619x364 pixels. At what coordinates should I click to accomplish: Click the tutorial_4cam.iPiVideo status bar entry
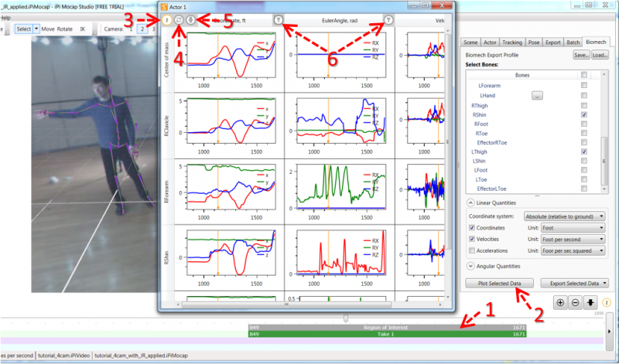tap(64, 355)
